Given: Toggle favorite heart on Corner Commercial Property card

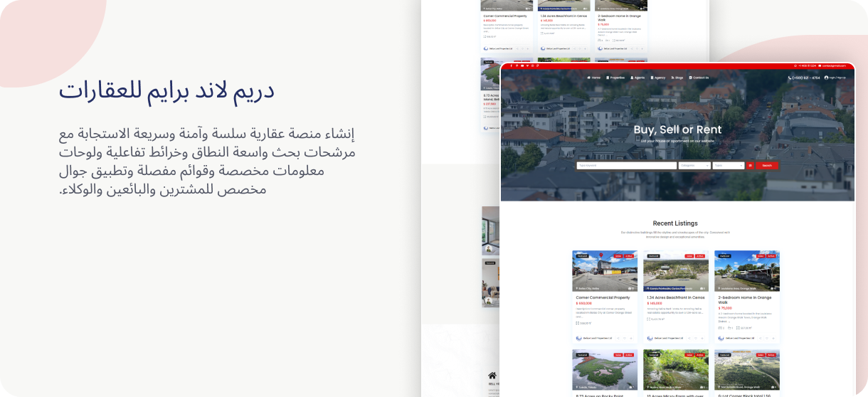Looking at the screenshot, I should click(x=624, y=338).
